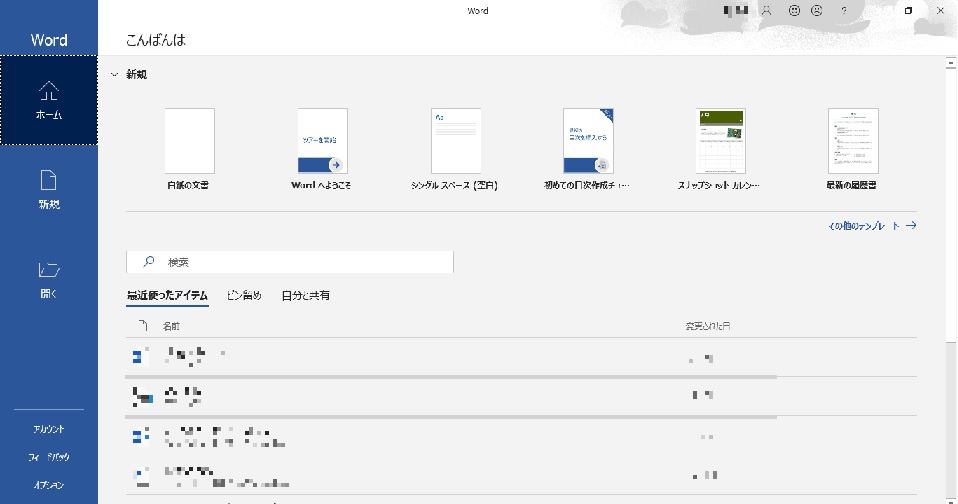
Task: Send a frown with the sad face icon
Action: coord(818,11)
